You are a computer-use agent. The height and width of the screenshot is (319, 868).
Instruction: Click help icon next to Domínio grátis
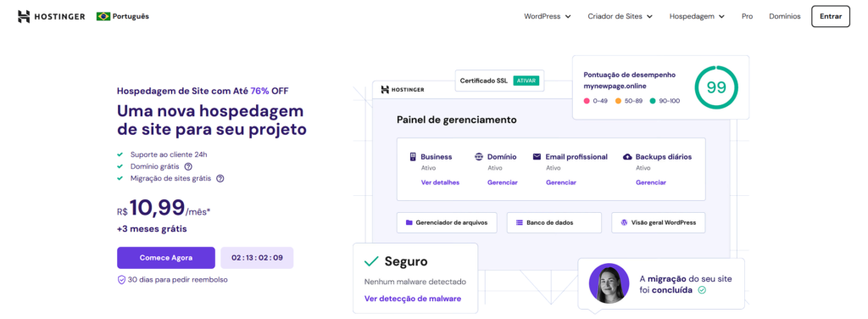(x=188, y=166)
